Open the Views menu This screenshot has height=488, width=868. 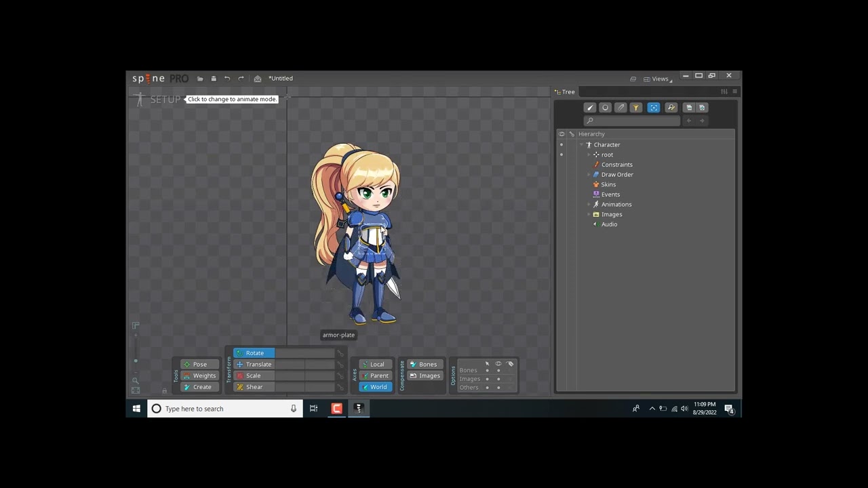point(657,79)
